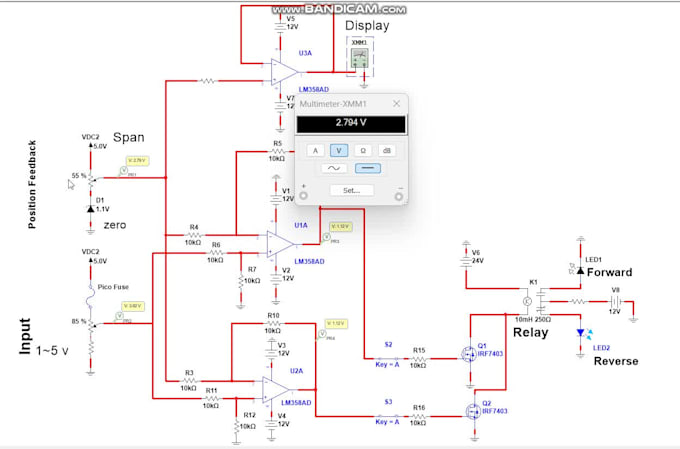Select resistor R5 10kΩ
Screen dimensions: 680x449
277,151
